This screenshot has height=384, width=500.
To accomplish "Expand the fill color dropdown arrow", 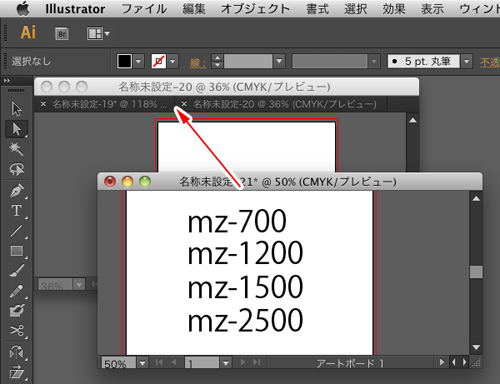I will pyautogui.click(x=139, y=61).
